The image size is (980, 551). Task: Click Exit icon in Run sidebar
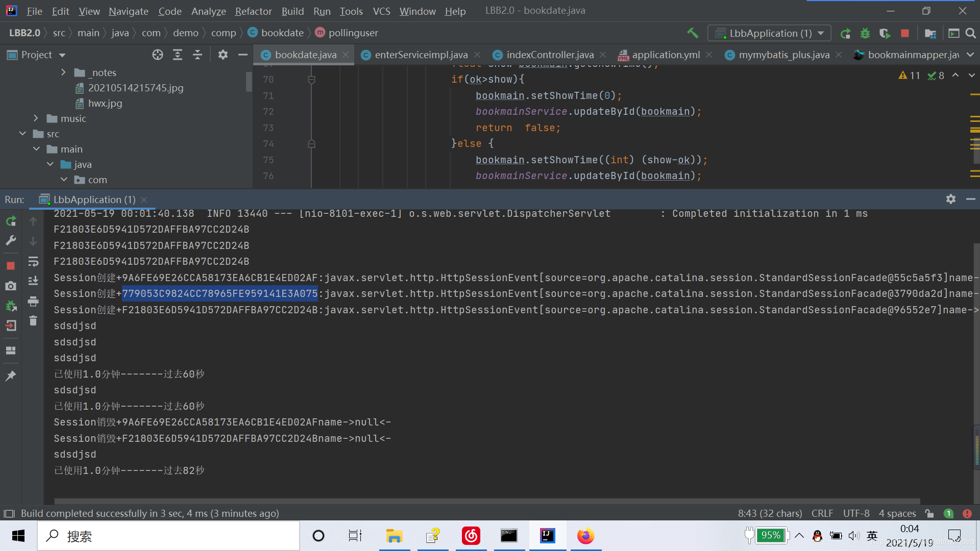(x=11, y=325)
